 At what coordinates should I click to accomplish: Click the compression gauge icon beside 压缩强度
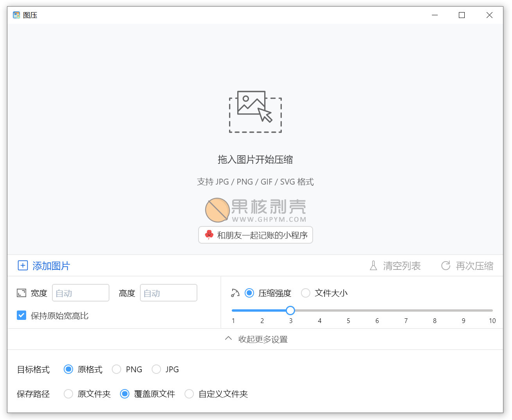235,293
